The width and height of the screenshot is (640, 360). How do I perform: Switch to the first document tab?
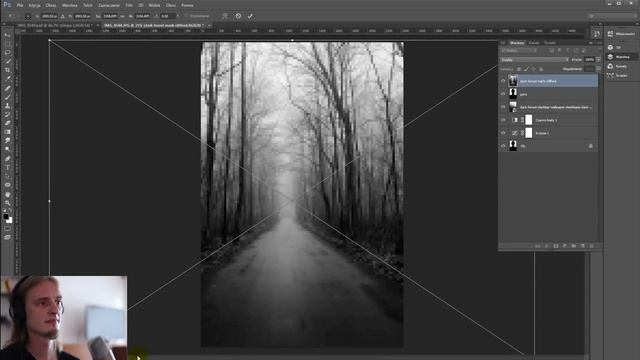[x=56, y=25]
